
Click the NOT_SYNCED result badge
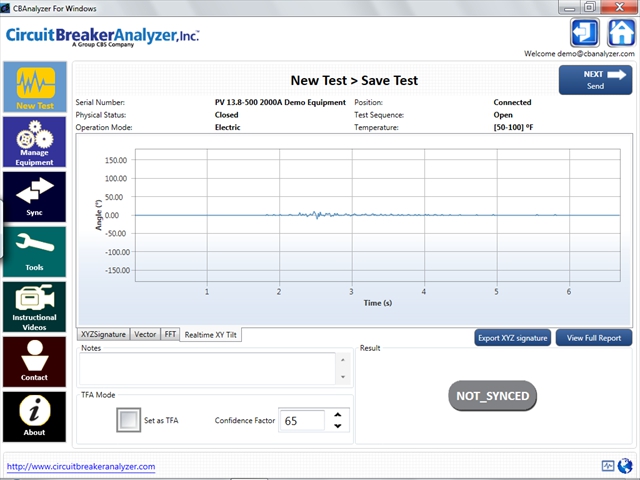tap(492, 396)
